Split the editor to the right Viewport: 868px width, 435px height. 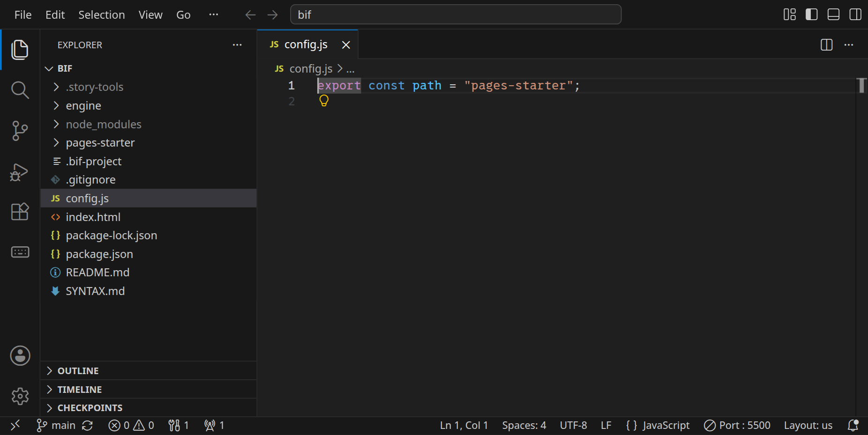click(827, 45)
